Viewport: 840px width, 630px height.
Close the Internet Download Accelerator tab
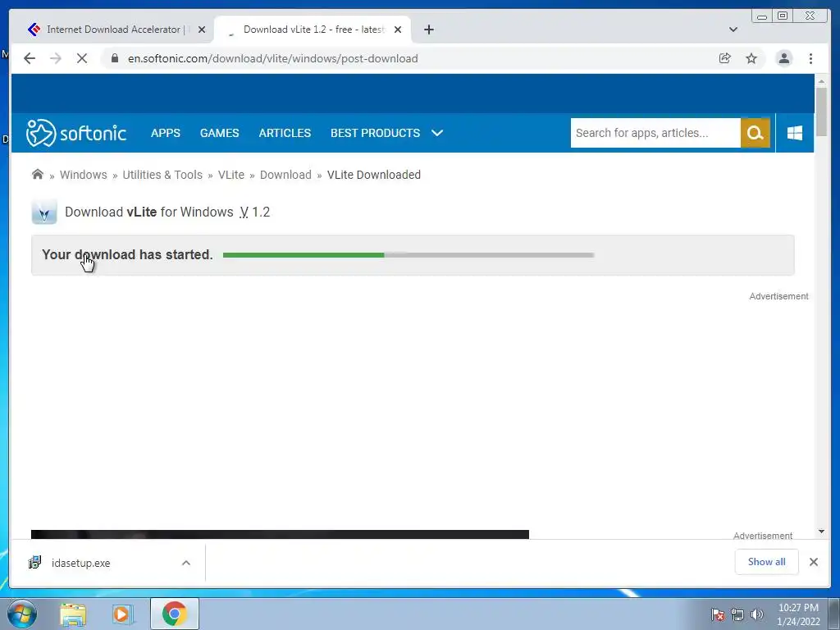coord(202,30)
